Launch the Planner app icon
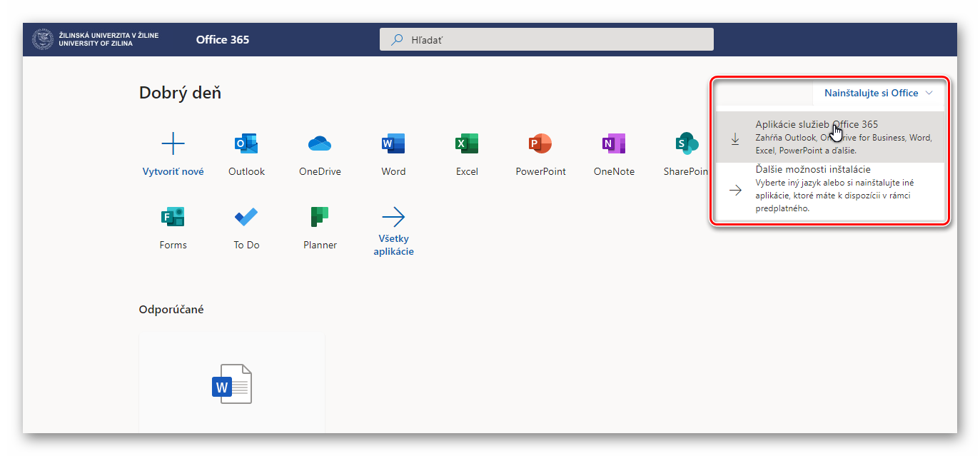The width and height of the screenshot is (980, 456). tap(320, 217)
